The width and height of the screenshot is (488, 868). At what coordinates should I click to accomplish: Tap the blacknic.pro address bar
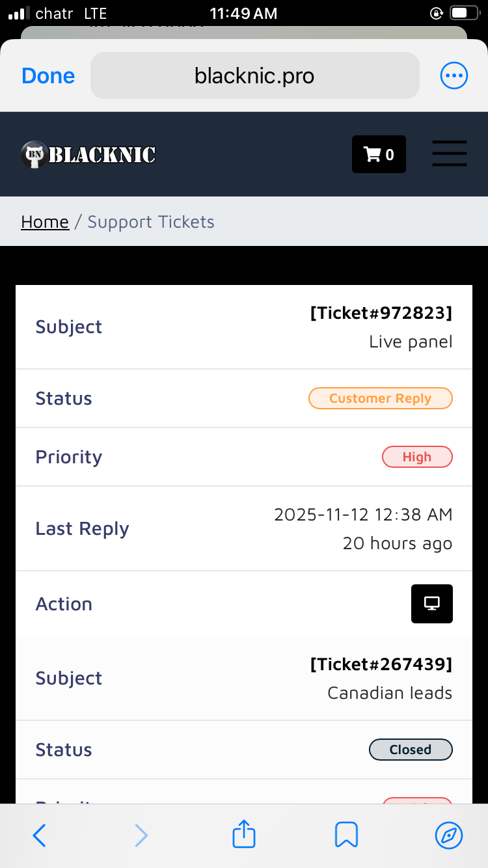254,76
